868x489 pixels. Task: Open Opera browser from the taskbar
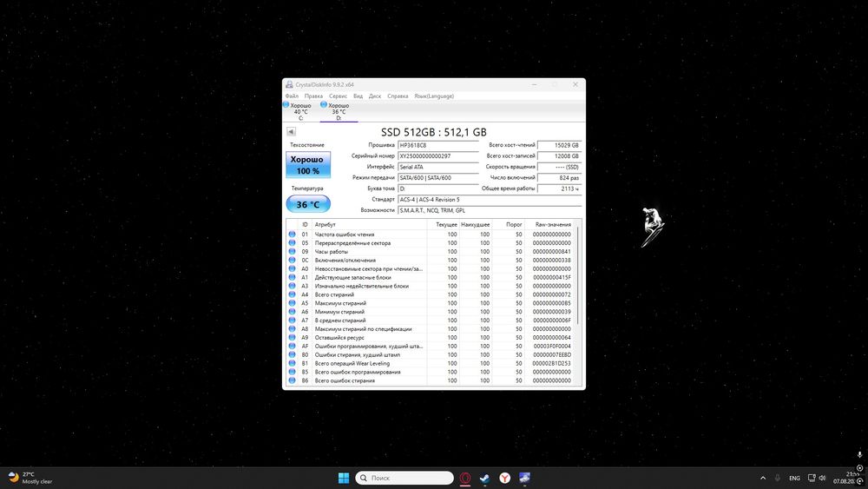465,478
